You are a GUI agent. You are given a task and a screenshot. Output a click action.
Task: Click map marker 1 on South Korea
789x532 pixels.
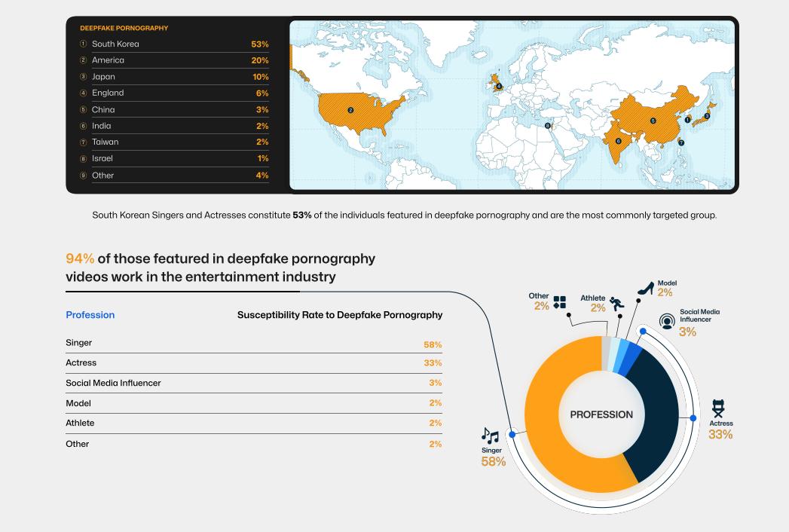coord(687,120)
